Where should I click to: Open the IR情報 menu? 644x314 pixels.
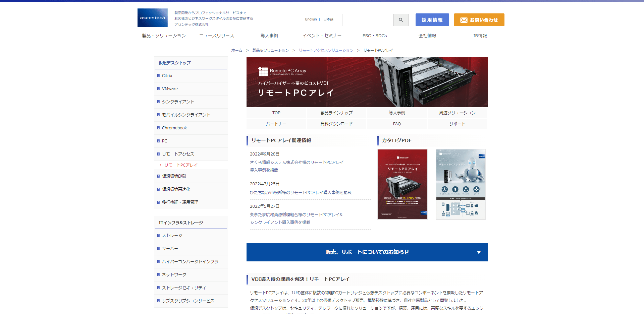[x=480, y=36]
